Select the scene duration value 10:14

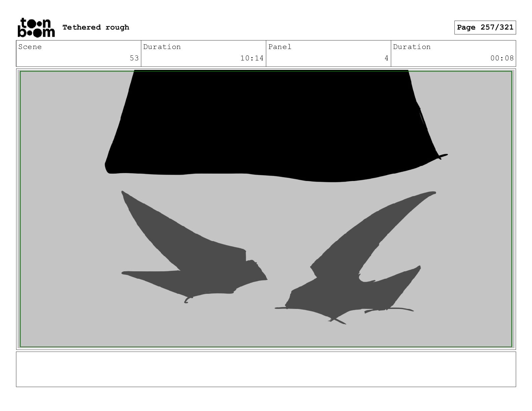point(252,58)
